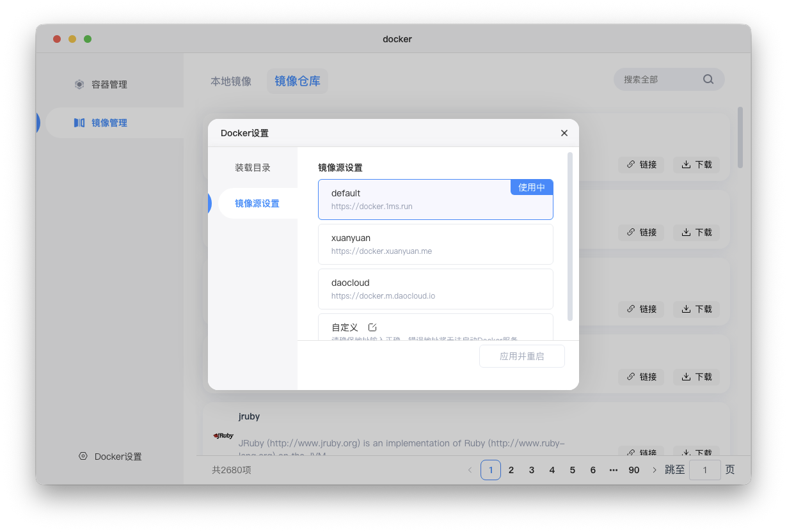The height and width of the screenshot is (532, 787).
Task: Choose the 自定义 mirror source option
Action: click(436, 327)
